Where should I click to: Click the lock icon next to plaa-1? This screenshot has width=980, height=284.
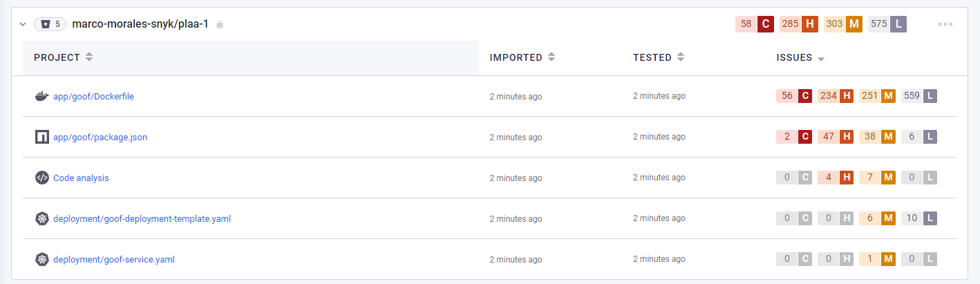coord(220,24)
